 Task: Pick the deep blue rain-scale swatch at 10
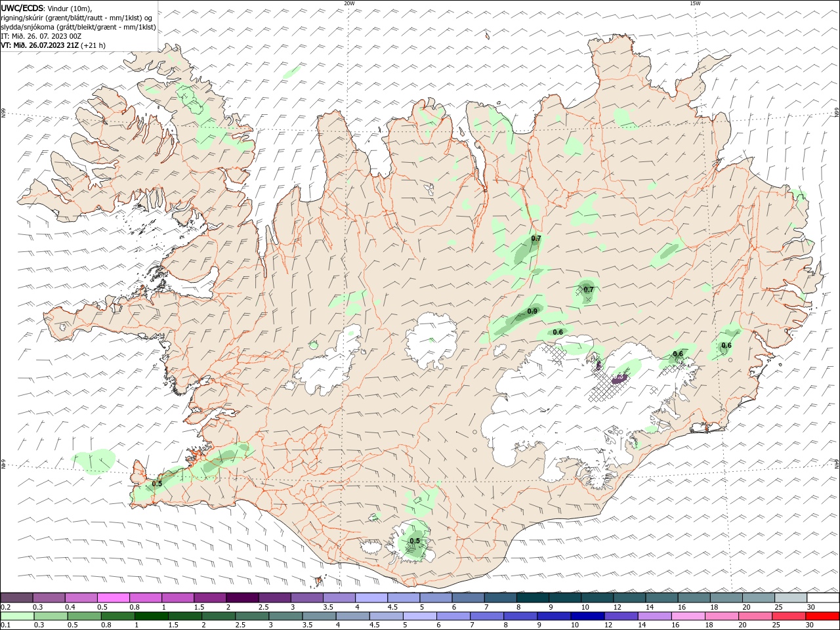point(587,616)
